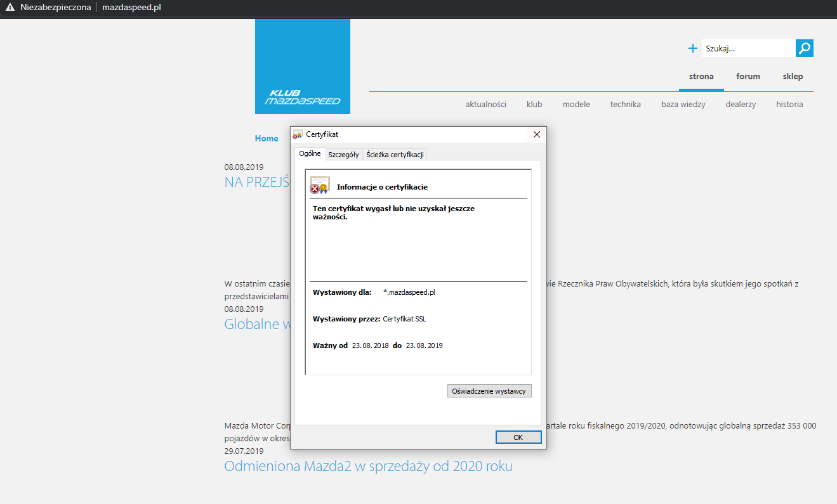The width and height of the screenshot is (837, 504).
Task: Click the not-secure warning triangle icon
Action: click(10, 7)
